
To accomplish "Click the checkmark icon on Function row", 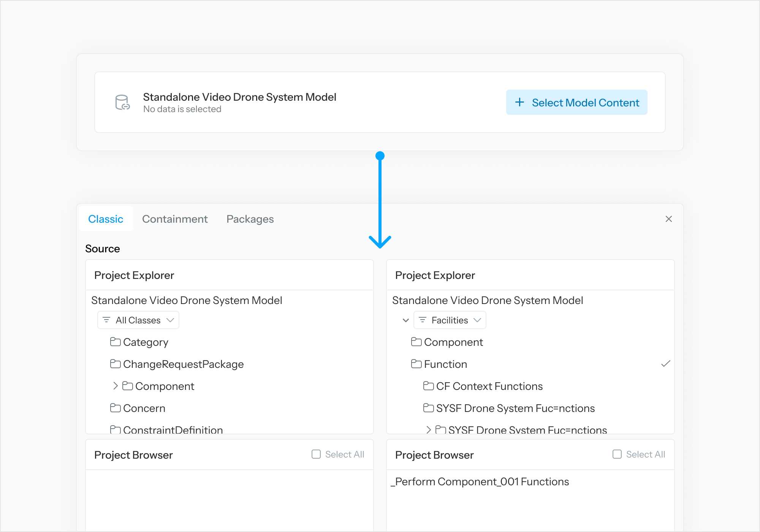I will point(665,364).
